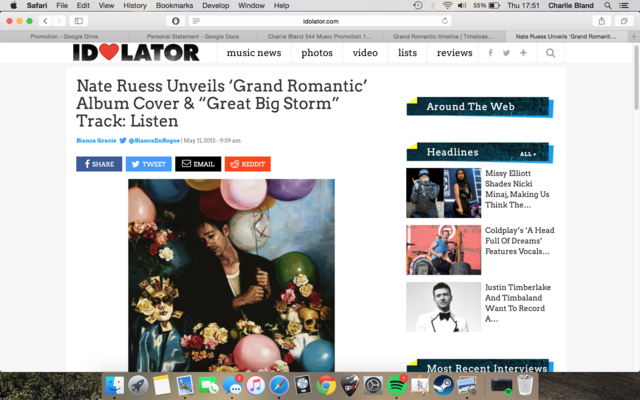Switch to Charlie Bland 344 Music Promotion tab
This screenshot has width=640, height=400.
319,36
